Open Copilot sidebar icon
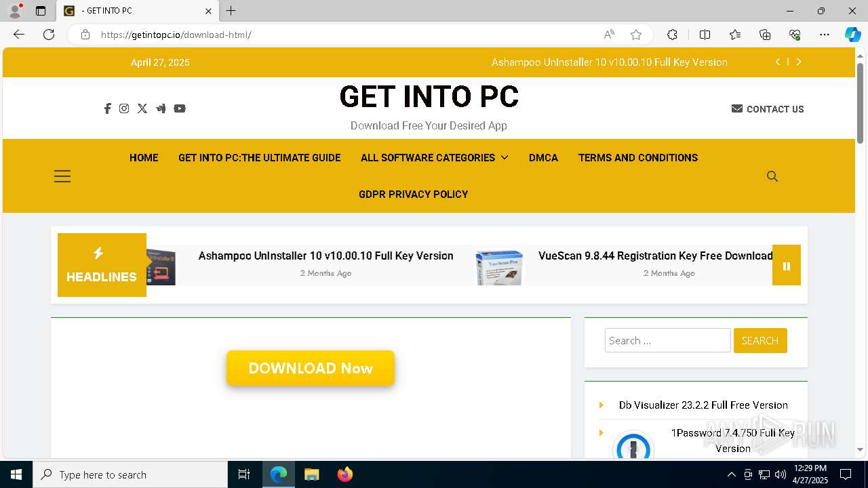 pyautogui.click(x=852, y=35)
